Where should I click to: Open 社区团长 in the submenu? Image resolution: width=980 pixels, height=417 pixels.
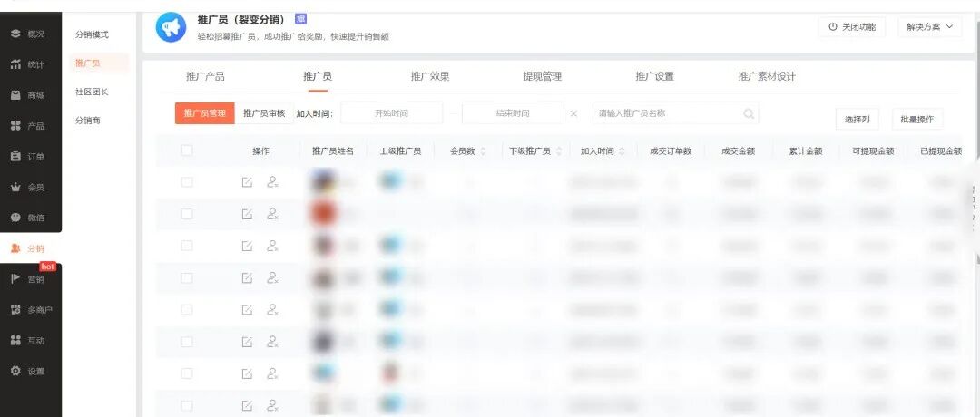[x=92, y=92]
